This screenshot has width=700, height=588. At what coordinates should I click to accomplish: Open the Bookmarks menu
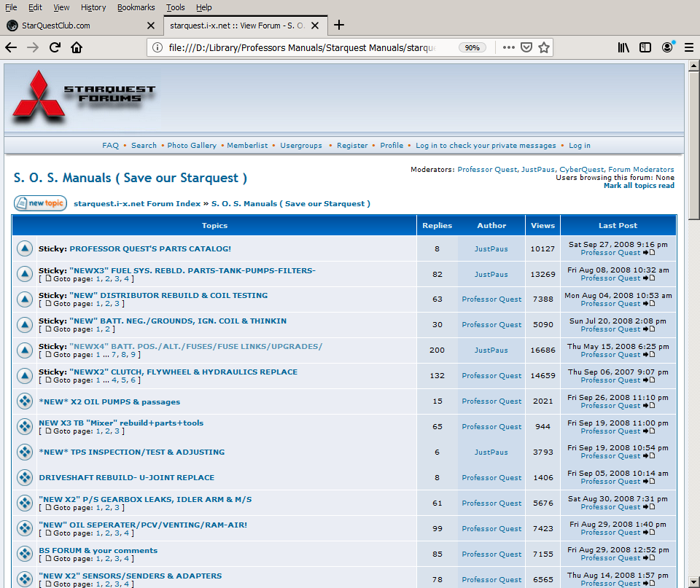[136, 7]
